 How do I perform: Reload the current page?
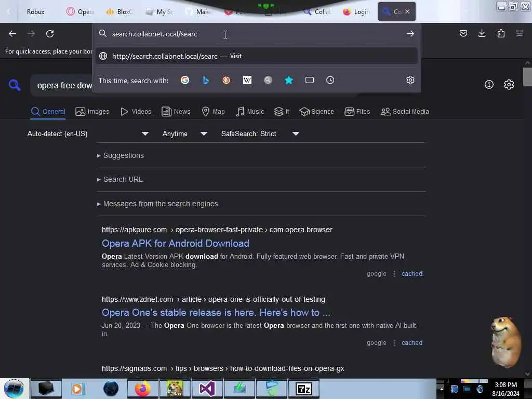tap(50, 34)
